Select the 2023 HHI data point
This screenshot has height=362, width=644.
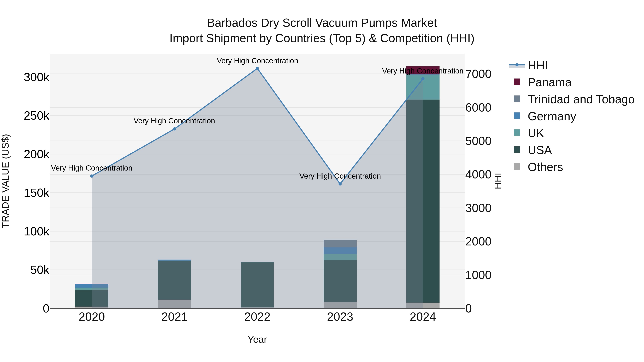[340, 184]
